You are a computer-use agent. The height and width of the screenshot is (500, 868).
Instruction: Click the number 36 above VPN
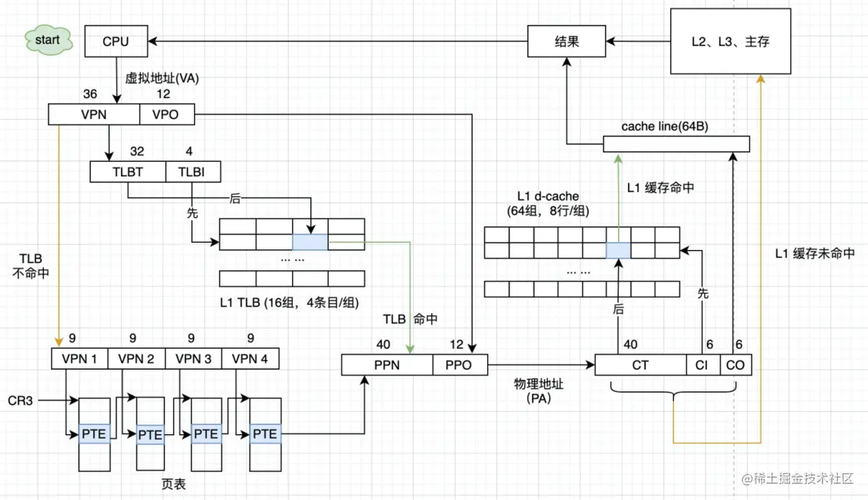[x=90, y=94]
